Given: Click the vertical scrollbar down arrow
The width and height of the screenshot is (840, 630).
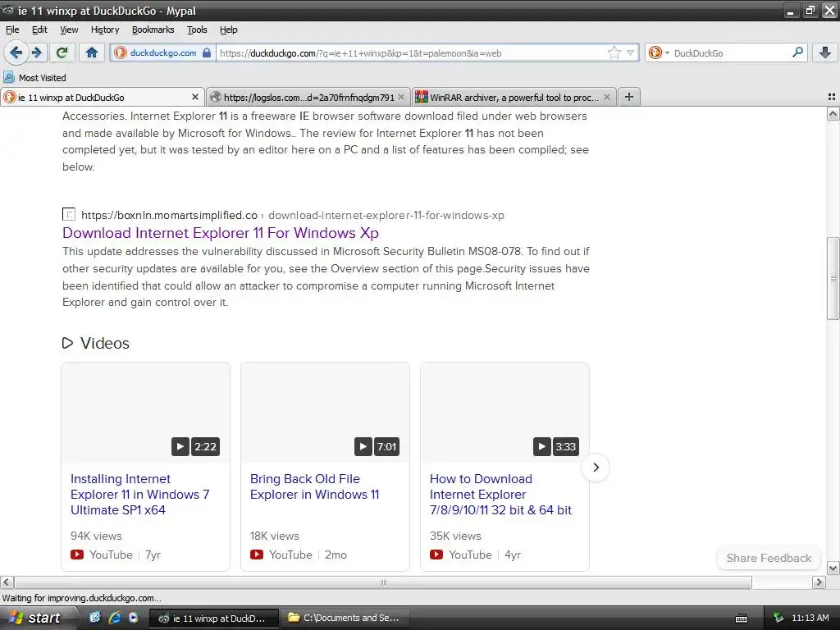Looking at the screenshot, I should (833, 568).
